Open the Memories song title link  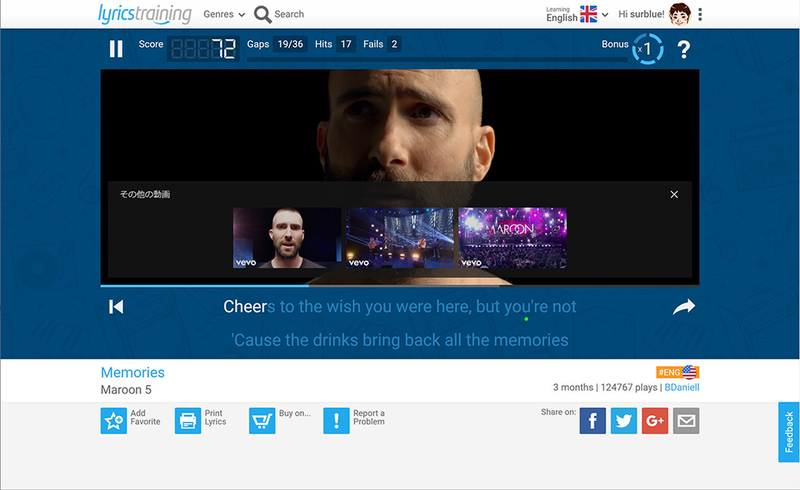click(133, 373)
